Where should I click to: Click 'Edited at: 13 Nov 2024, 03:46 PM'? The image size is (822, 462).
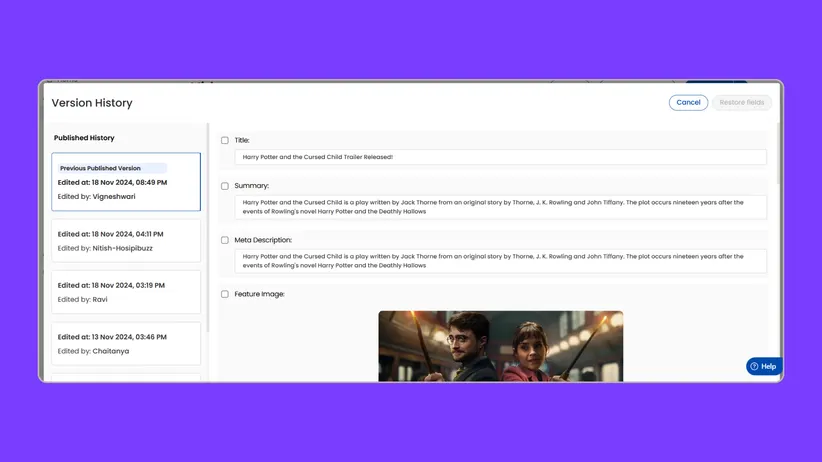pyautogui.click(x=112, y=337)
